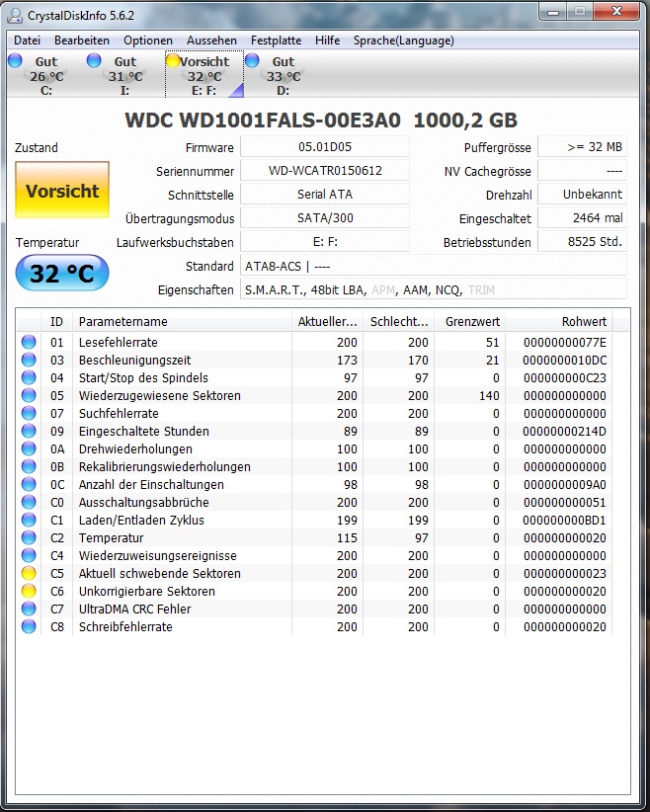Click the blue status orb for drive I:

tap(94, 60)
